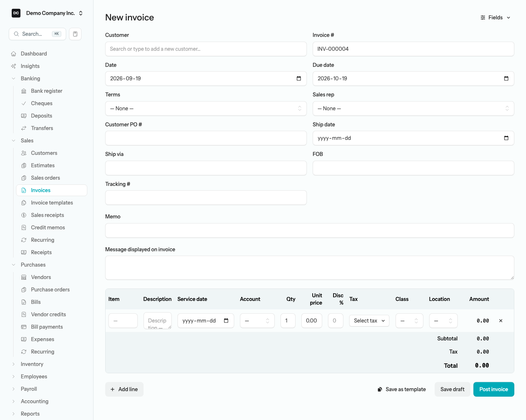Click the Dashboard home icon
Image resolution: width=526 pixels, height=420 pixels.
[14, 54]
